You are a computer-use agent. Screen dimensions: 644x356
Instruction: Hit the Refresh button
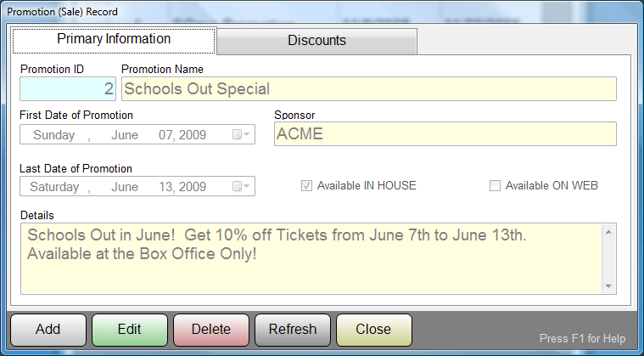point(292,330)
